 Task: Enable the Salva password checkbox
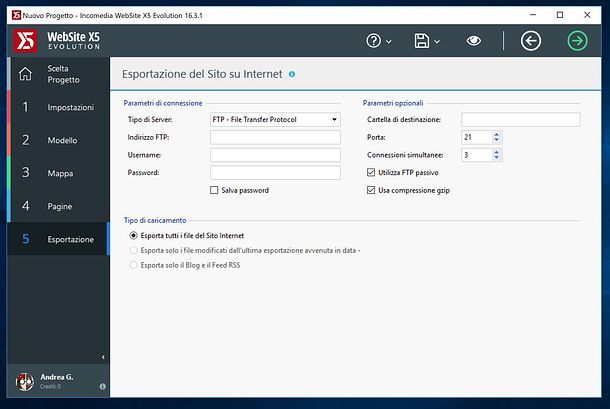[x=214, y=190]
